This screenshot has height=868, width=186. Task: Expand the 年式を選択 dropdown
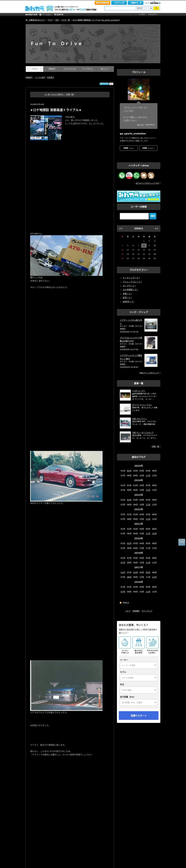click(x=138, y=690)
